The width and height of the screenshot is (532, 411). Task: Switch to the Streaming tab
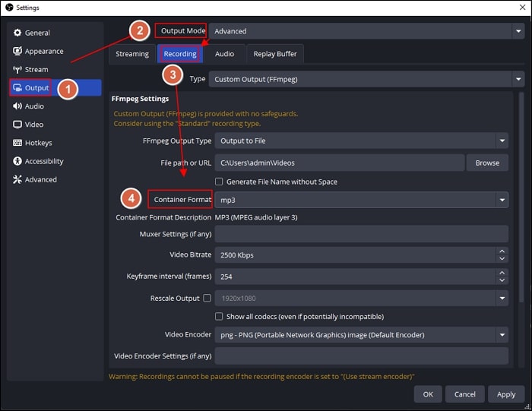coord(132,54)
